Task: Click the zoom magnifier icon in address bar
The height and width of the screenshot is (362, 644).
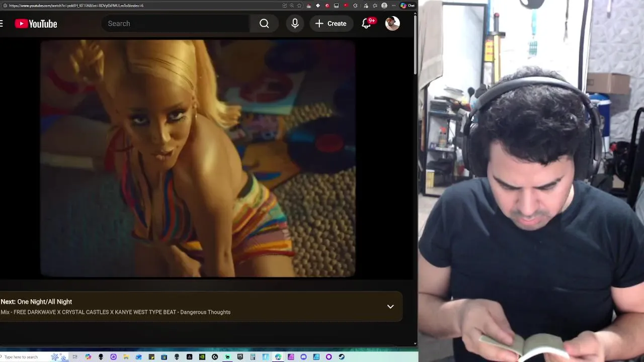Action: click(x=292, y=6)
